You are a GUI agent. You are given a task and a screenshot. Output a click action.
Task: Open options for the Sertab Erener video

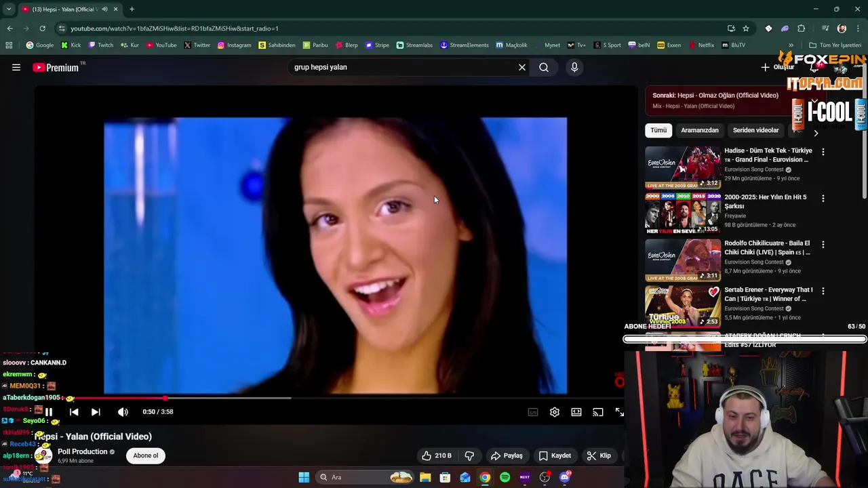823,291
